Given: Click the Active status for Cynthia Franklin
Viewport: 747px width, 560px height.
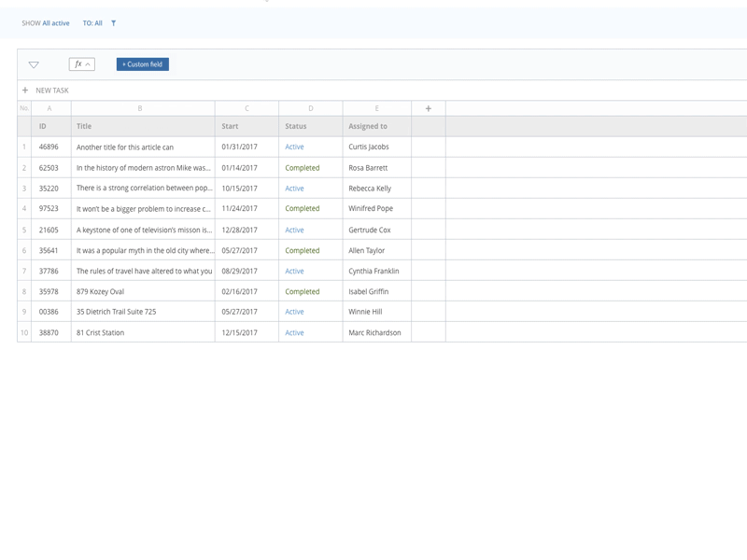Looking at the screenshot, I should [294, 271].
